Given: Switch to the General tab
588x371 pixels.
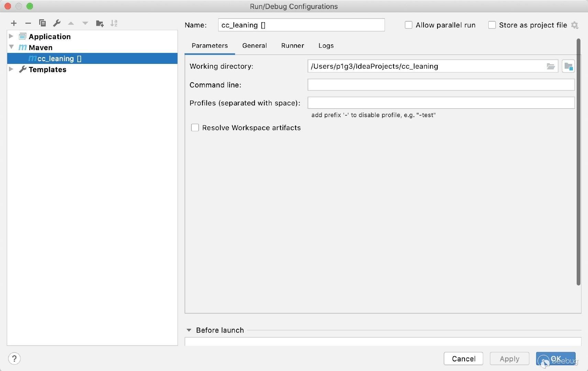Looking at the screenshot, I should point(254,46).
